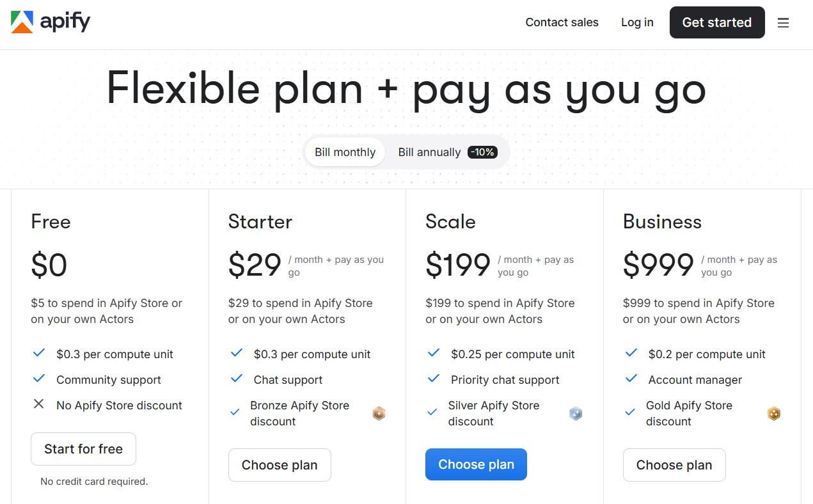
Task: Select the Bill monthly billing option
Action: (344, 152)
